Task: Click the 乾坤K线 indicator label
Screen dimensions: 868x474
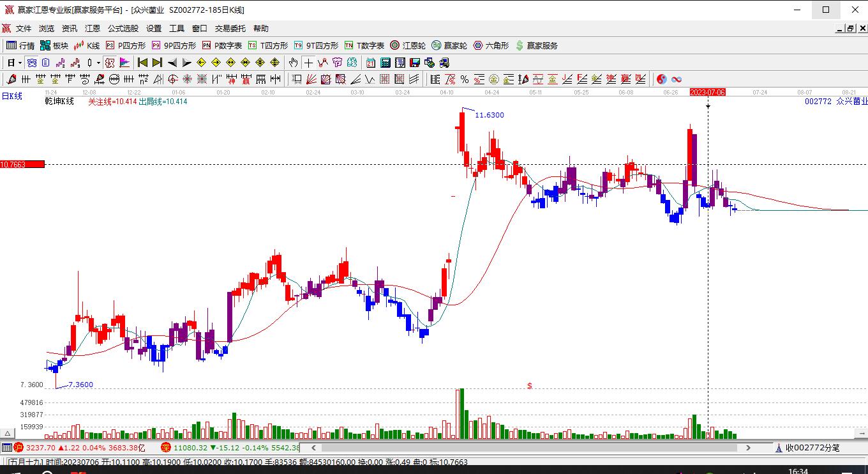Action: [59, 101]
